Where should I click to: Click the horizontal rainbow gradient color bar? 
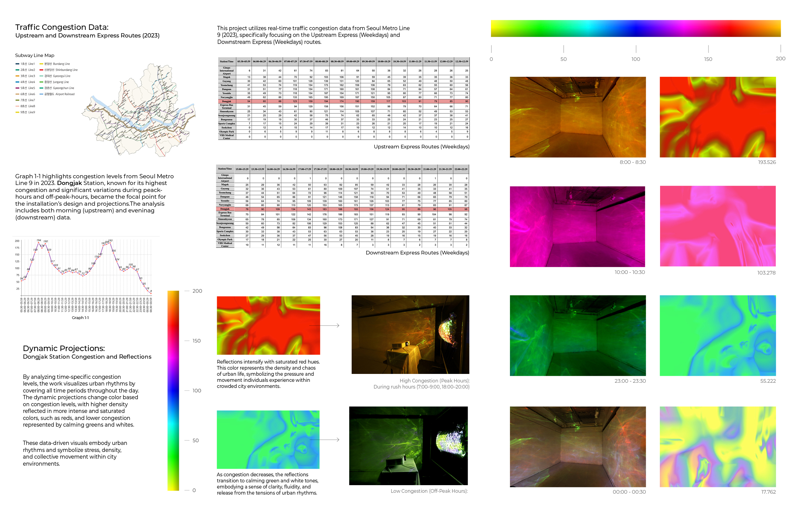(635, 28)
